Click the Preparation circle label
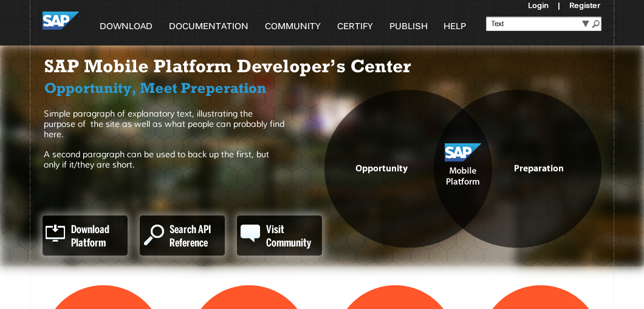 click(539, 168)
